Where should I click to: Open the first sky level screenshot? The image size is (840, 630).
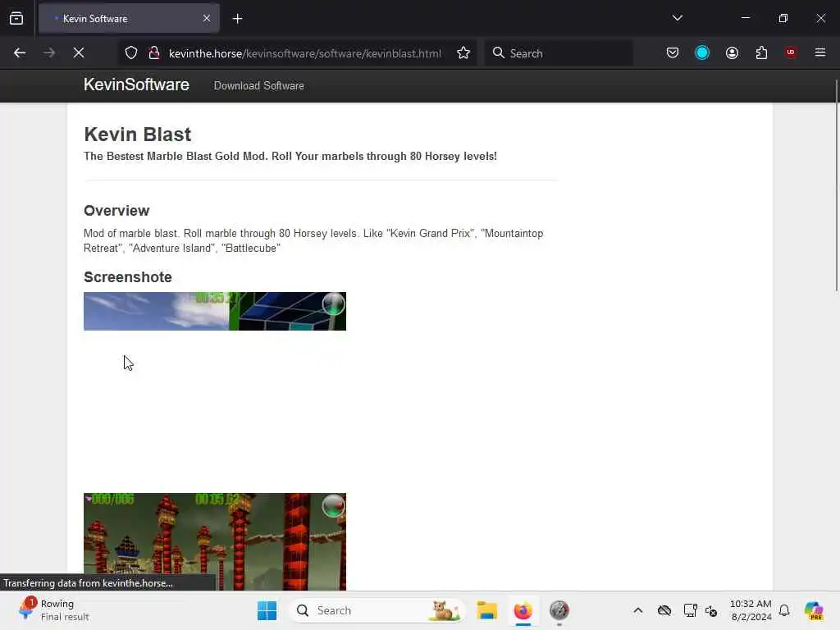pyautogui.click(x=215, y=311)
